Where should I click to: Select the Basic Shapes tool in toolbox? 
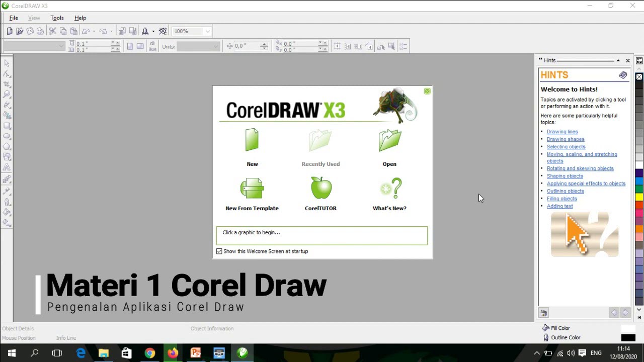pos(7,157)
